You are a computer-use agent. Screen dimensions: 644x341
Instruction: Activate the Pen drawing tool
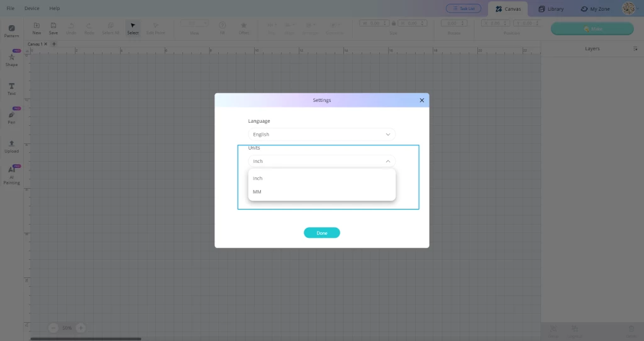click(11, 118)
